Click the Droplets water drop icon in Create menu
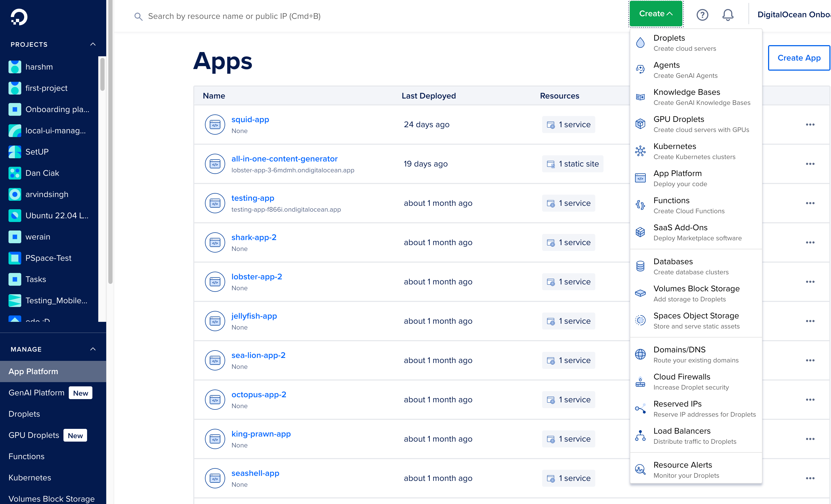831x504 pixels. click(x=640, y=43)
